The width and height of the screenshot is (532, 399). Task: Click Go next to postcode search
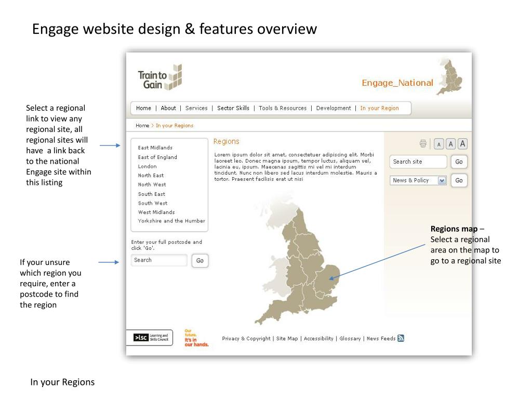(x=200, y=261)
